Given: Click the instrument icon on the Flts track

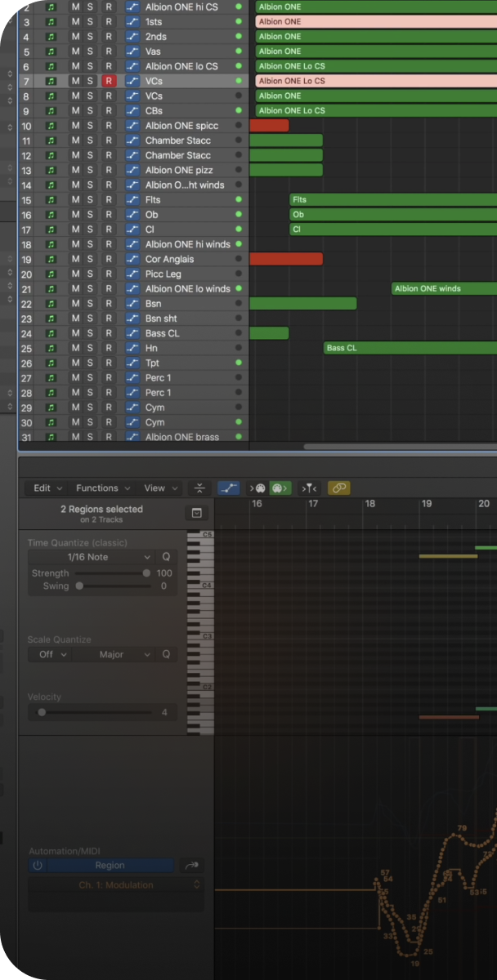Looking at the screenshot, I should [51, 200].
